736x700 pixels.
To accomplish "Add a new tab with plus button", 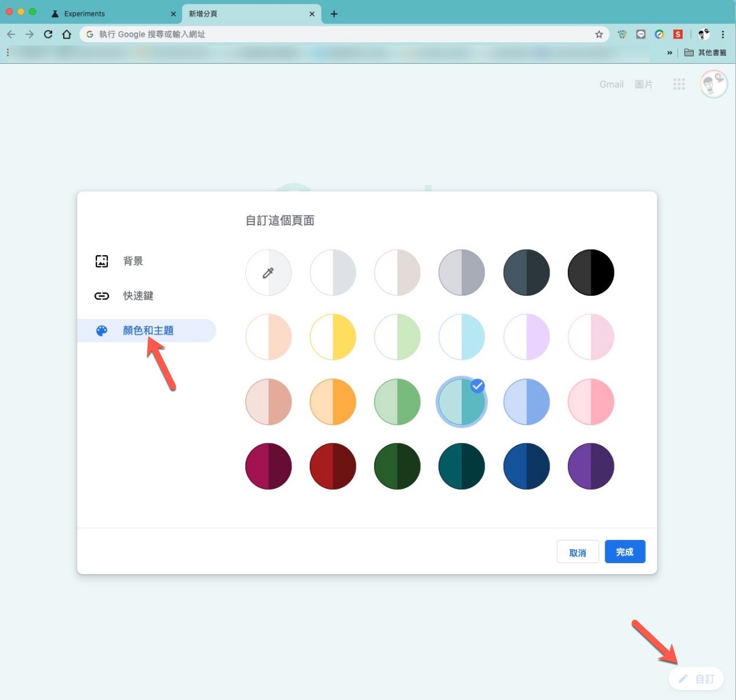I will pyautogui.click(x=334, y=13).
